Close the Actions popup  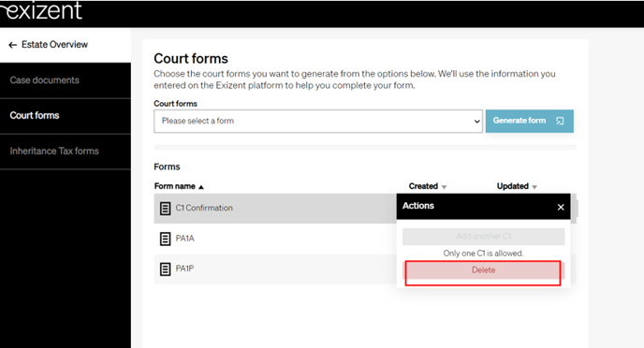[x=561, y=208]
